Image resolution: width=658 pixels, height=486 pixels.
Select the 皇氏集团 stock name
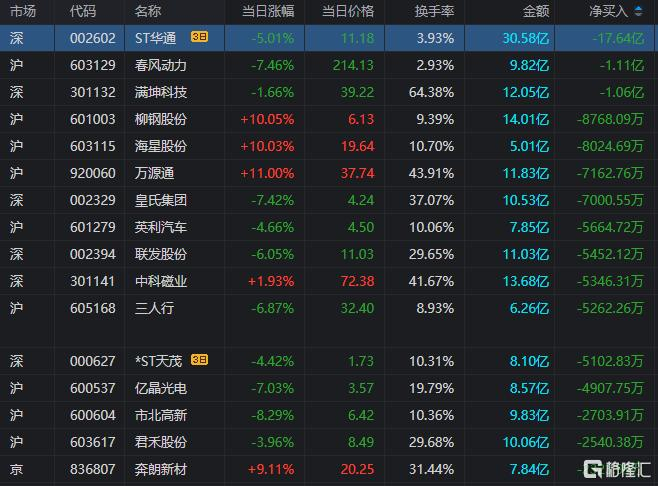(161, 200)
